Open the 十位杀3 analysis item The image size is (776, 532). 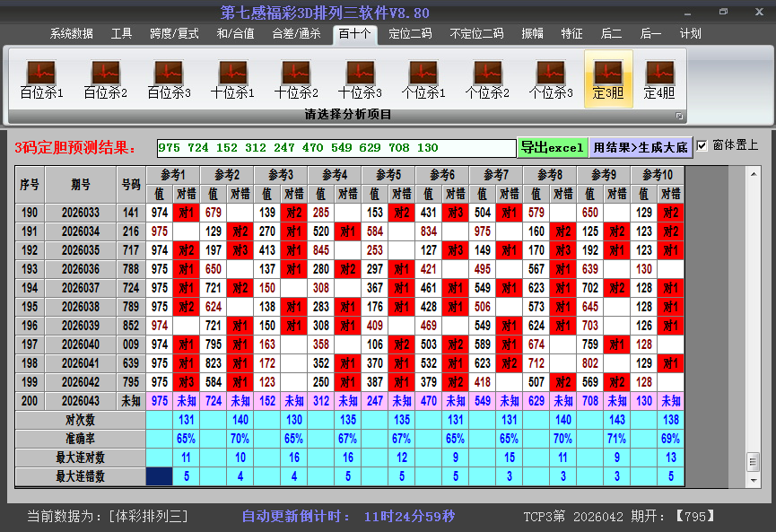[x=360, y=79]
